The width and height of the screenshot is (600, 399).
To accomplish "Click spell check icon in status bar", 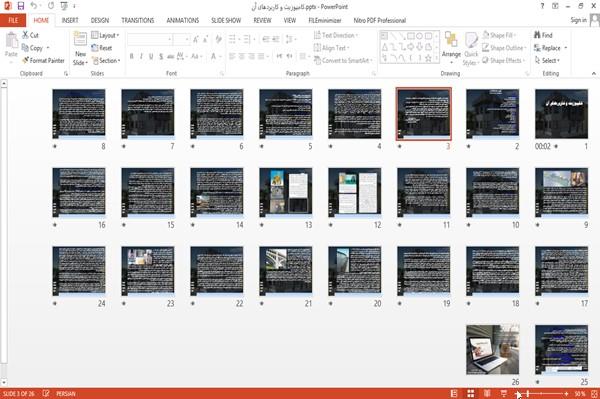I will (x=46, y=393).
